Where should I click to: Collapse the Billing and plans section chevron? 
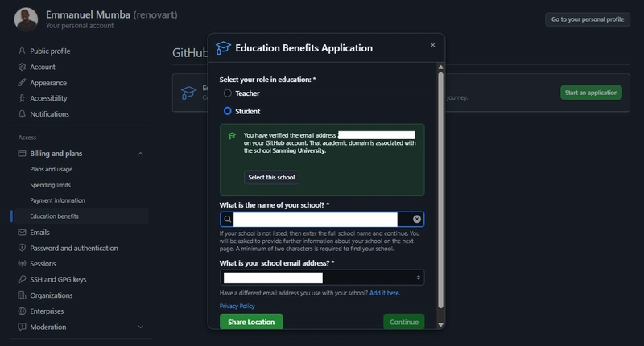point(140,154)
